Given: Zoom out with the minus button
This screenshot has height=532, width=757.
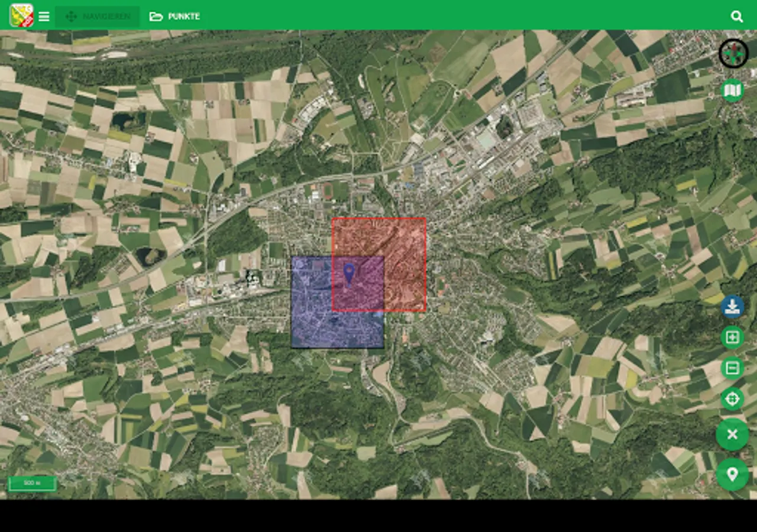Looking at the screenshot, I should click(x=732, y=368).
